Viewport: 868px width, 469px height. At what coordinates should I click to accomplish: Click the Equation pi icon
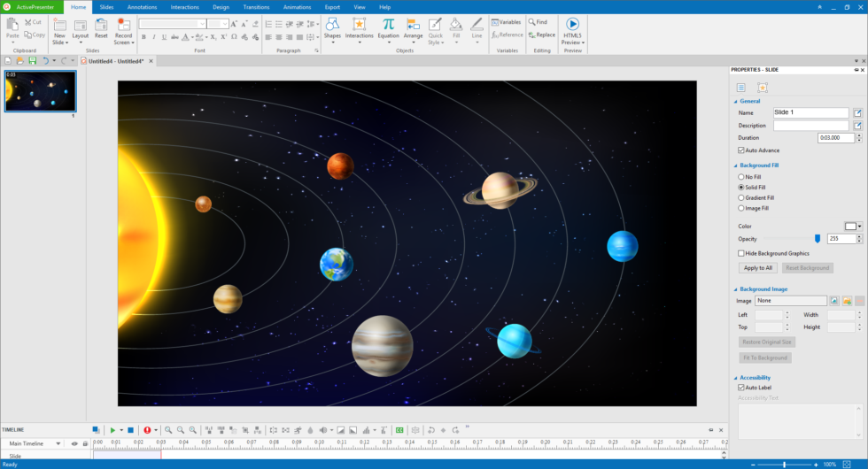(x=389, y=24)
